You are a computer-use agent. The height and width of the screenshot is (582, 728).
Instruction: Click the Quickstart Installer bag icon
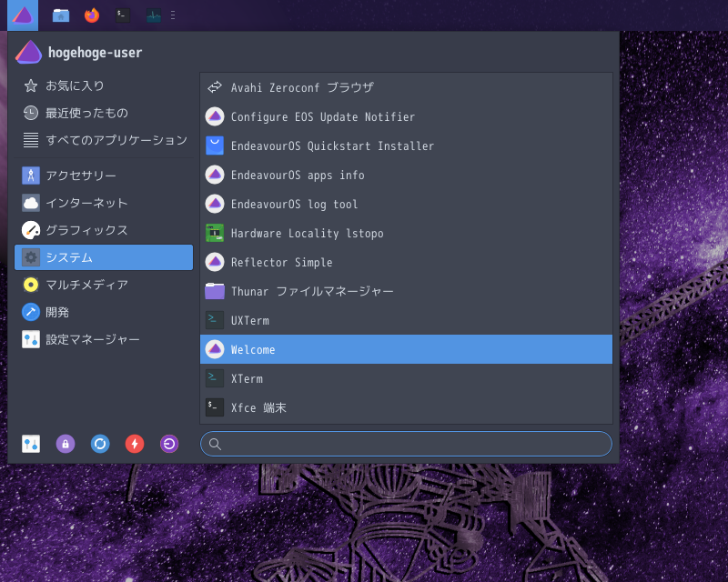[215, 145]
